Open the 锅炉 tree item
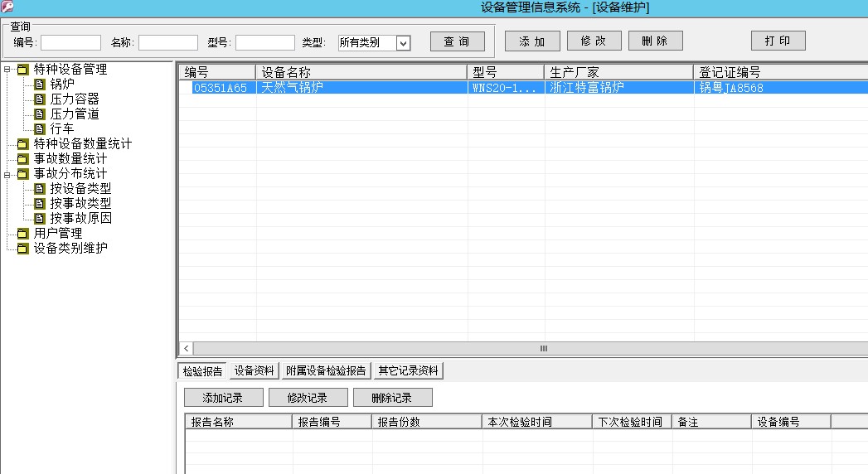 click(x=62, y=84)
